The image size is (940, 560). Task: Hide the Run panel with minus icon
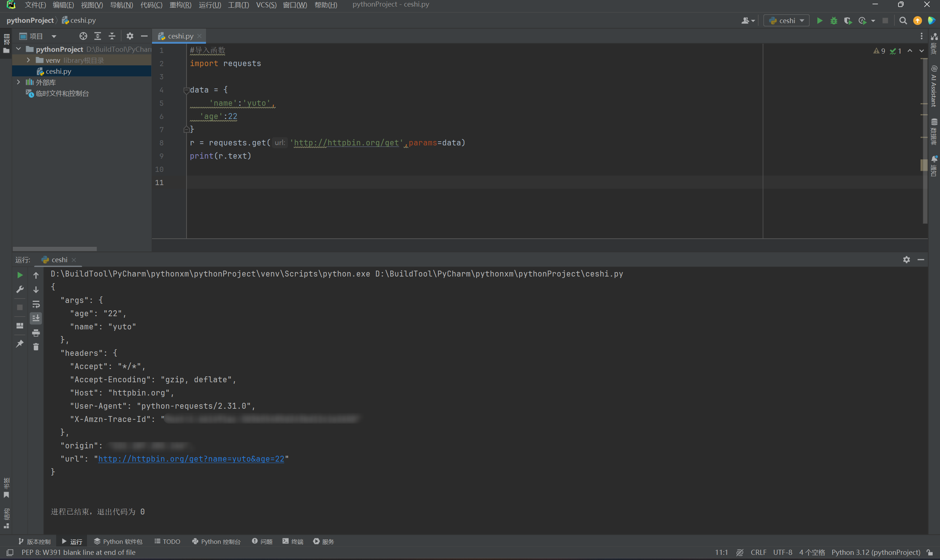pyautogui.click(x=921, y=260)
